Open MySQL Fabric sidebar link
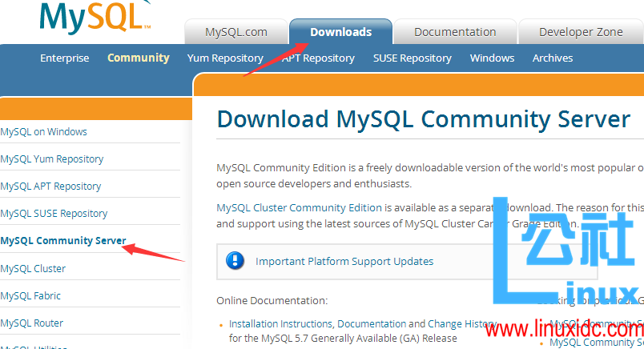This screenshot has width=644, height=349. 30,295
